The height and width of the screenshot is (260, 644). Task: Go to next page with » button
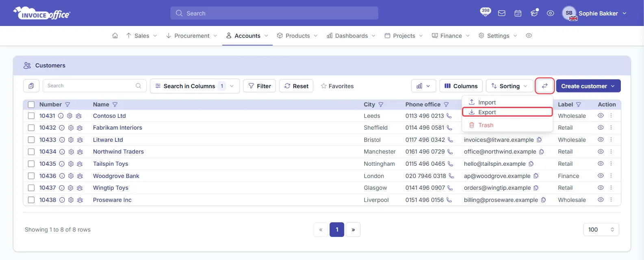(x=353, y=230)
